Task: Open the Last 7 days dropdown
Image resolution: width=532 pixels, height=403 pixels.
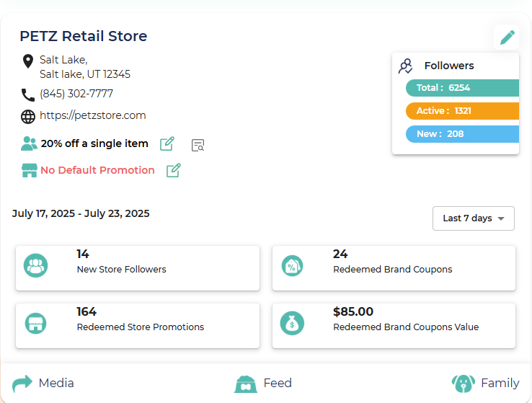Action: click(x=473, y=218)
